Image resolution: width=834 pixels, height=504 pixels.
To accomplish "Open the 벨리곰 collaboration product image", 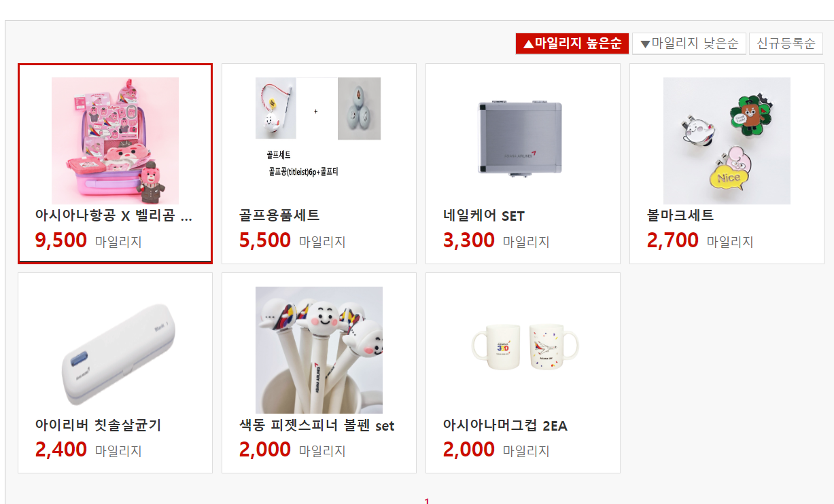I will 115,141.
